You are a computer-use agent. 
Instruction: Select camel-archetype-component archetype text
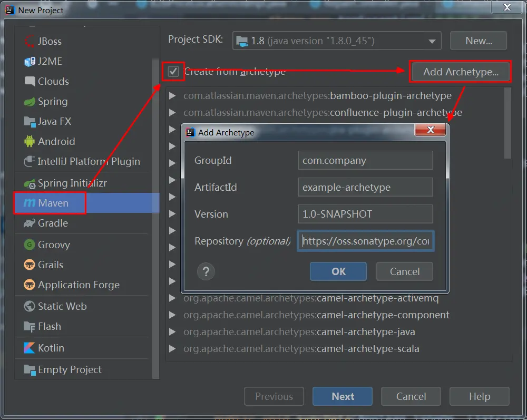pos(316,315)
